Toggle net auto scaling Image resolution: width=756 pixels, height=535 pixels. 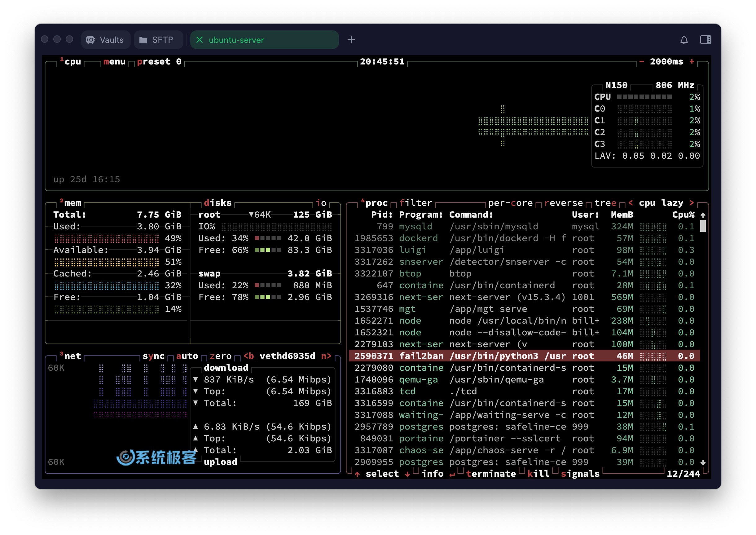pos(187,356)
